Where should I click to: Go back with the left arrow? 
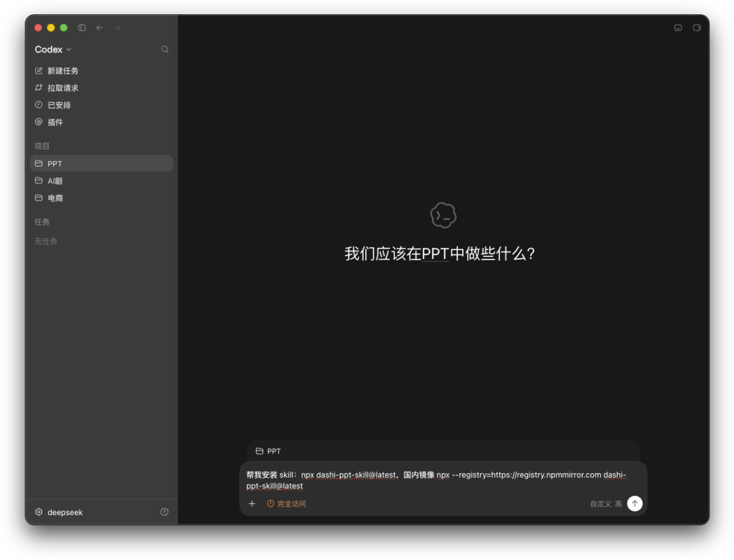[x=100, y=28]
